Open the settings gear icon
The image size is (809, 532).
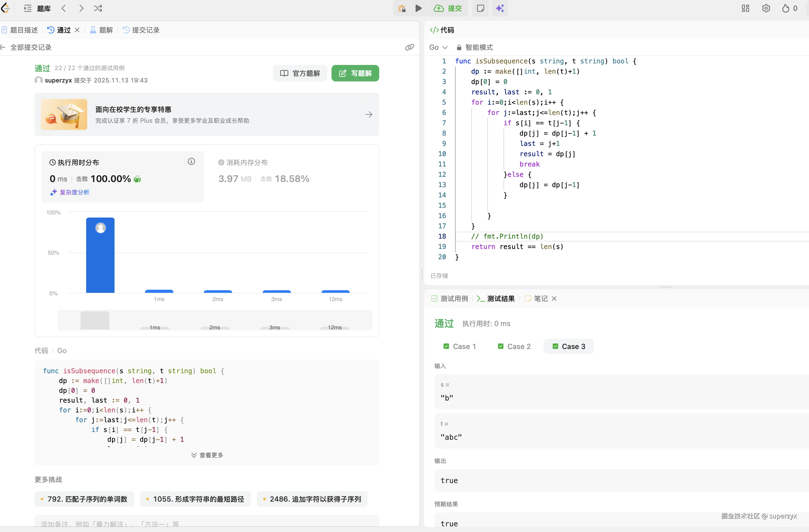pos(766,9)
